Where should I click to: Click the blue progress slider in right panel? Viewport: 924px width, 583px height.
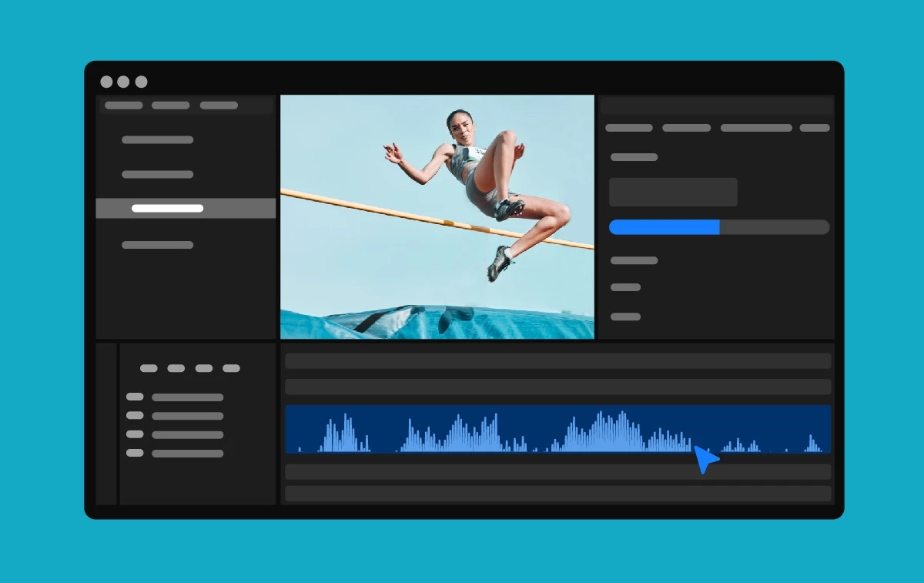[719, 227]
